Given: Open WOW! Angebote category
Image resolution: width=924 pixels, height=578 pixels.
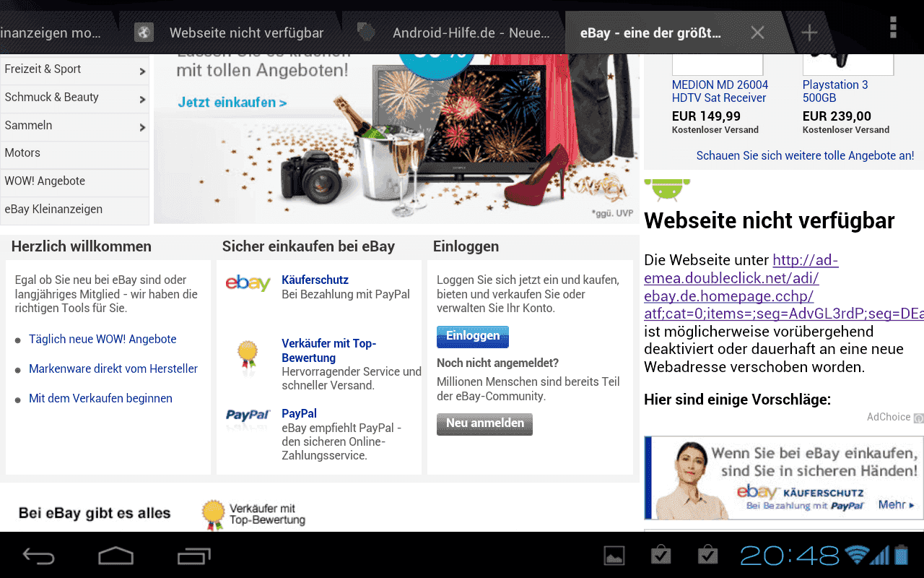Looking at the screenshot, I should (74, 181).
